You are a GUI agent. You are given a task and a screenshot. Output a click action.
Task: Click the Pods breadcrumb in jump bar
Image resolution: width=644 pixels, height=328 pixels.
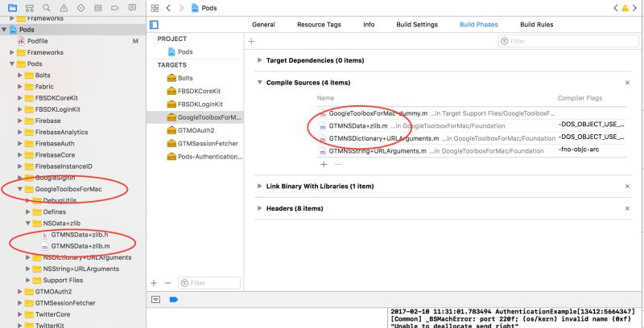click(x=204, y=8)
